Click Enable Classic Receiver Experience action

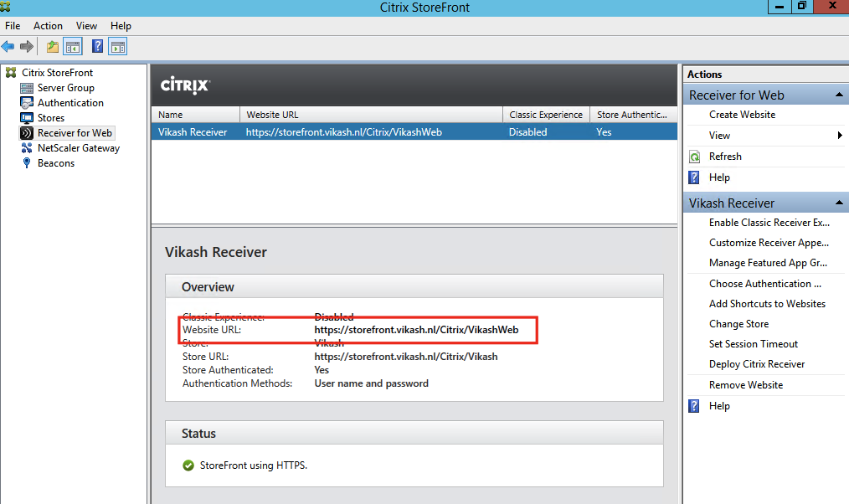769,223
